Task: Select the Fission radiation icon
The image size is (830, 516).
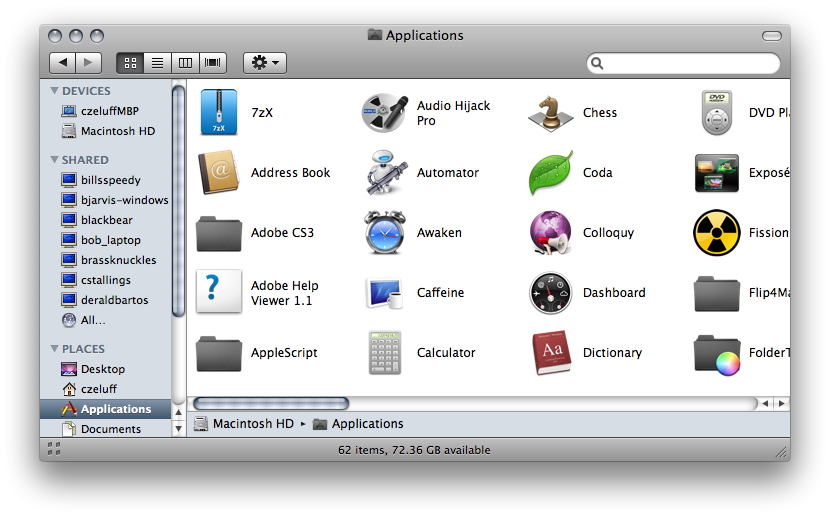Action: pos(717,232)
